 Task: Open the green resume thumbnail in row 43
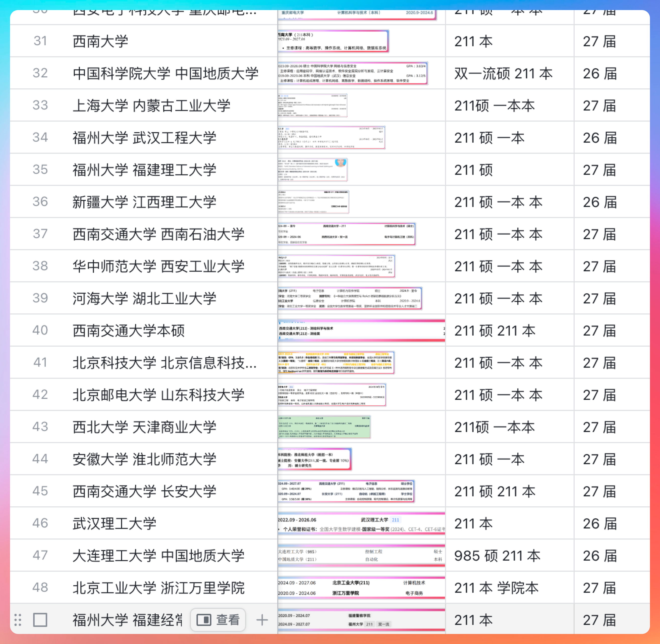coord(324,427)
